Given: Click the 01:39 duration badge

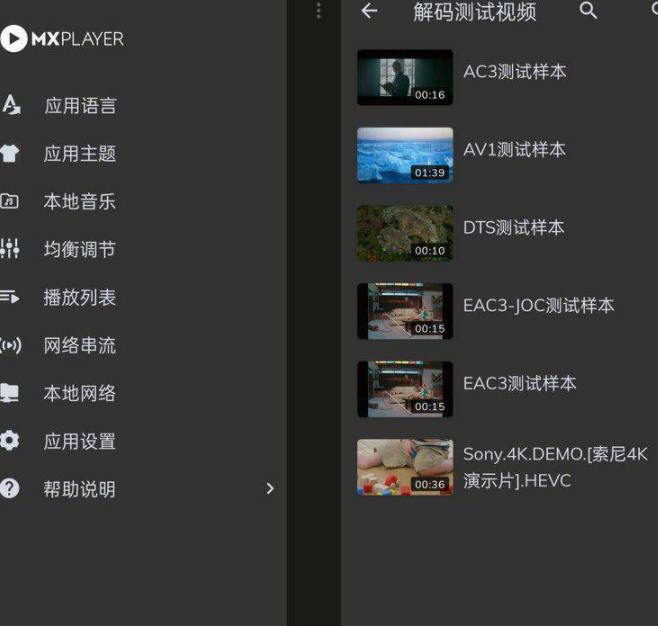Looking at the screenshot, I should 430,172.
